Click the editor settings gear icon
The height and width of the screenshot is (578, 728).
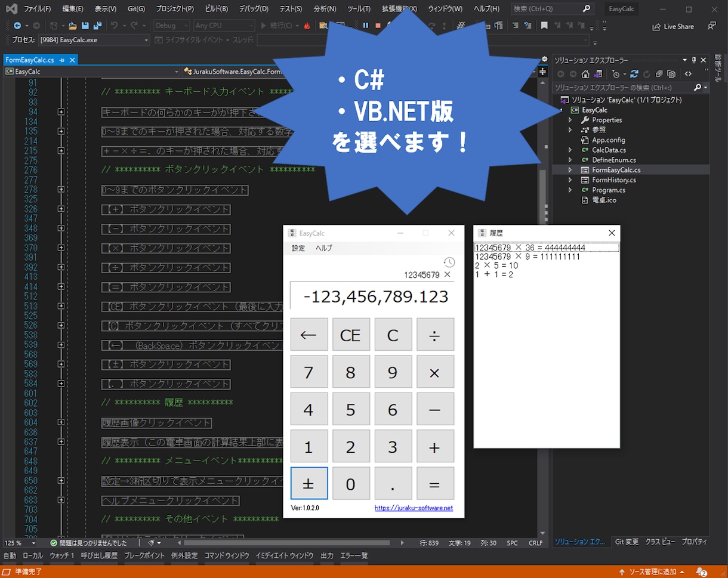pyautogui.click(x=544, y=60)
